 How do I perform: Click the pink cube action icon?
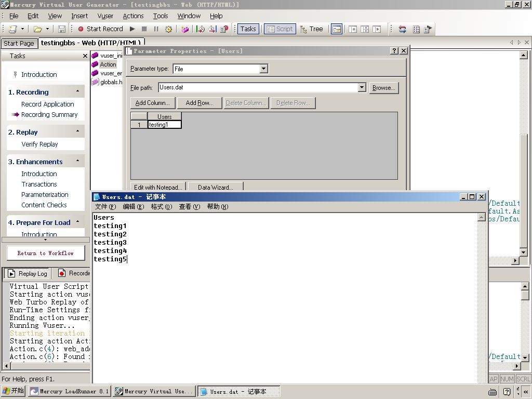(x=185, y=29)
